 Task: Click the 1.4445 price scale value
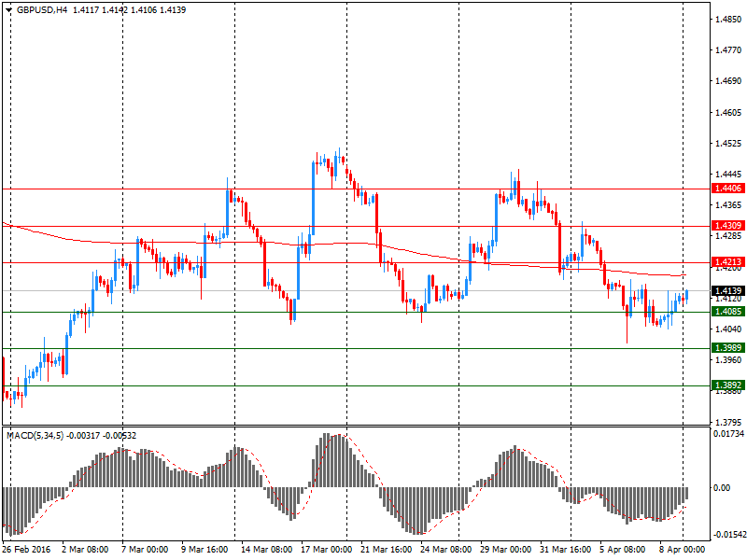pos(728,175)
